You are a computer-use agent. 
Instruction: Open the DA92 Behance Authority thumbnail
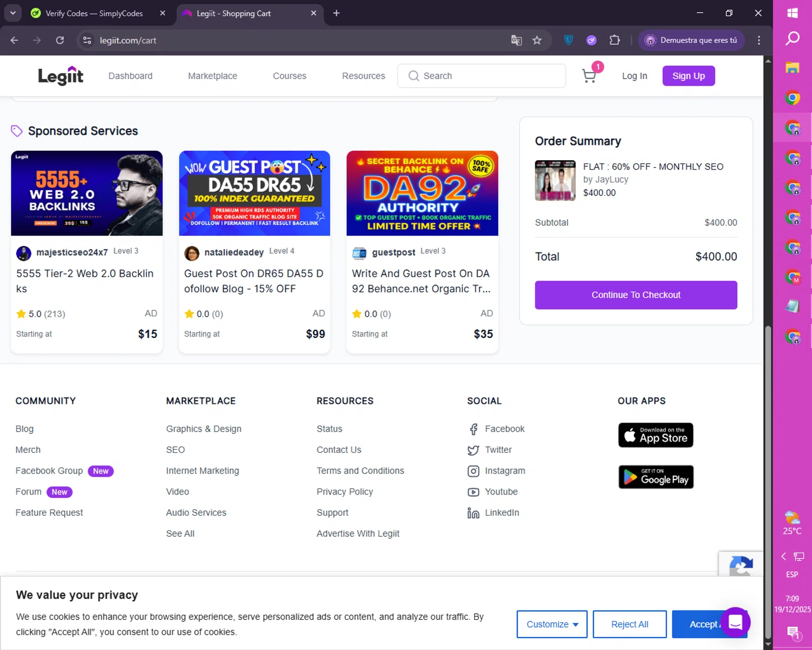click(x=422, y=193)
